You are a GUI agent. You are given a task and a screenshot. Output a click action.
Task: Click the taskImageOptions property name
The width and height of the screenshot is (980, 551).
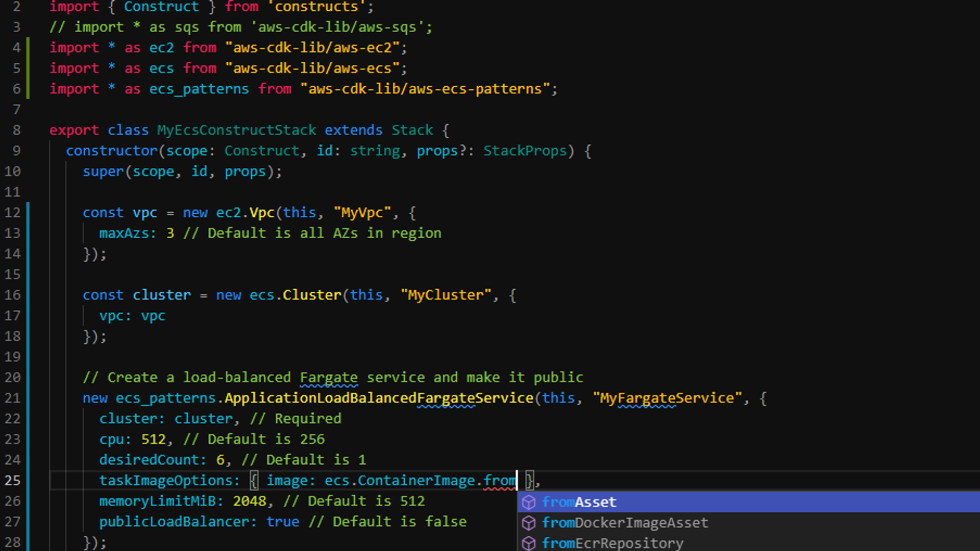(x=166, y=481)
